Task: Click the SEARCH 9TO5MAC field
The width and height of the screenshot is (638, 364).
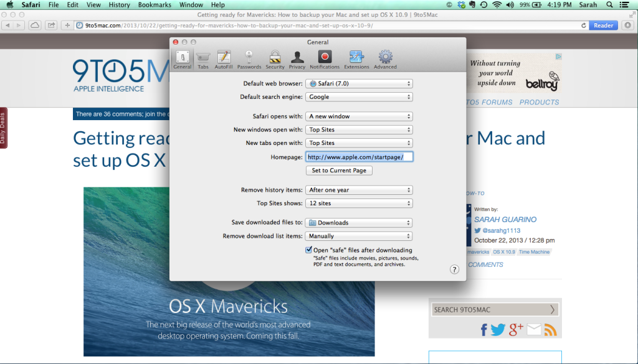Action: point(495,310)
